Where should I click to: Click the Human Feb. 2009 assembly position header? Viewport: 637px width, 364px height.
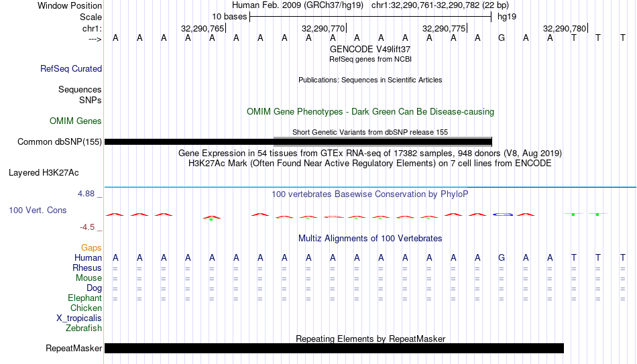370,5
